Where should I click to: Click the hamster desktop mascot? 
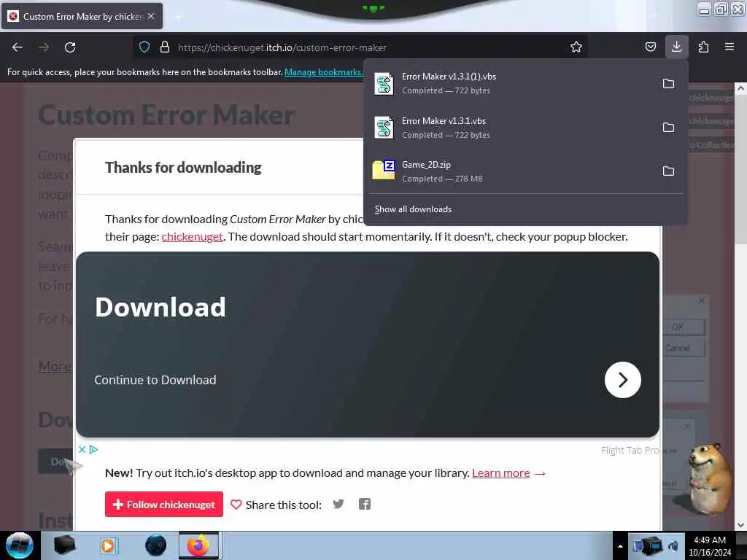709,478
